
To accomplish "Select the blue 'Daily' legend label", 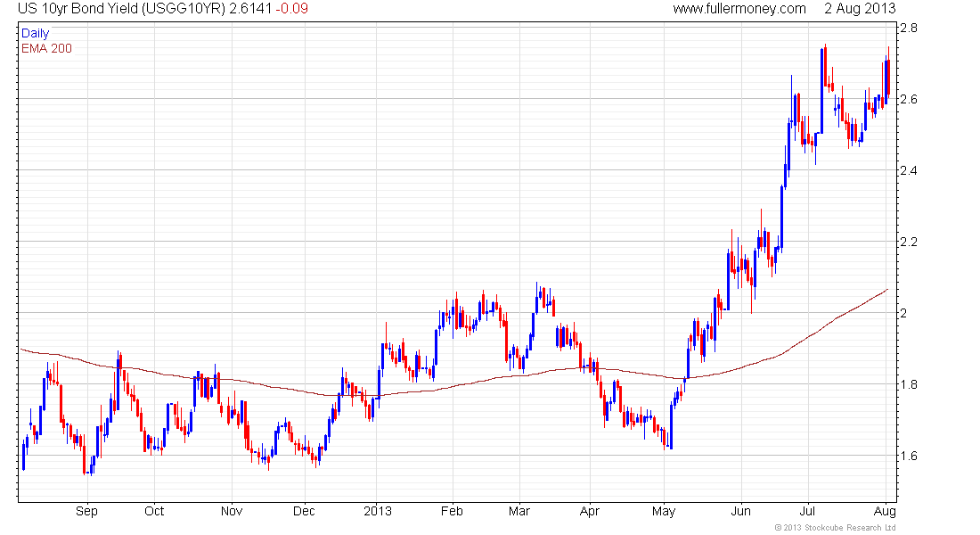I will click(35, 33).
